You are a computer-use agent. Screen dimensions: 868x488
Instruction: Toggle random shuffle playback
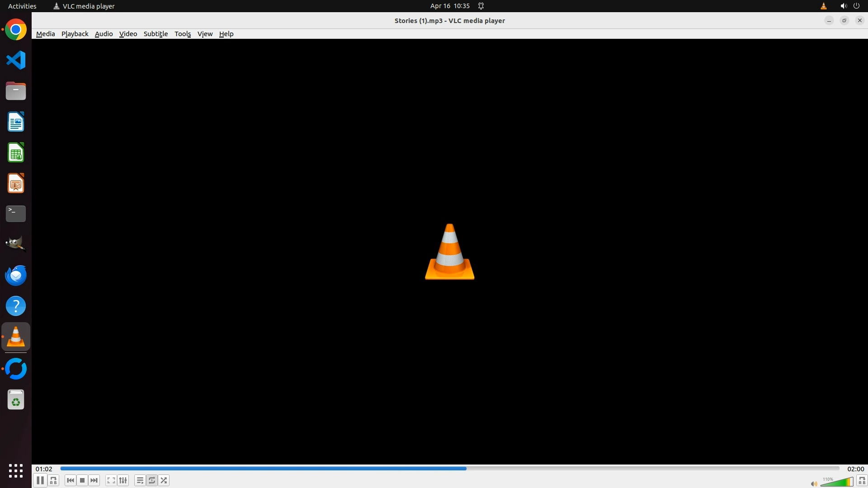pos(164,480)
